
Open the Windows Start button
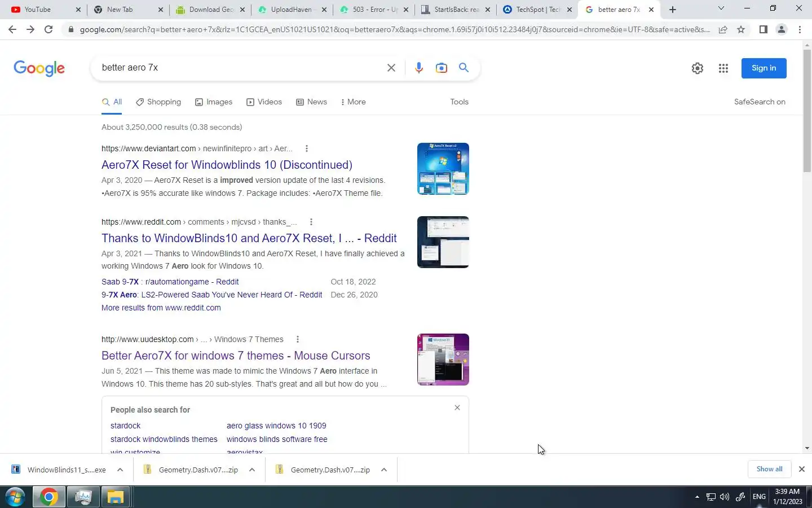coord(15,497)
